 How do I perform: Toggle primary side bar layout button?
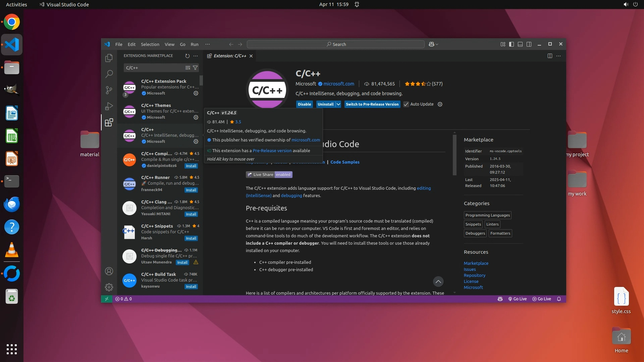[512, 44]
